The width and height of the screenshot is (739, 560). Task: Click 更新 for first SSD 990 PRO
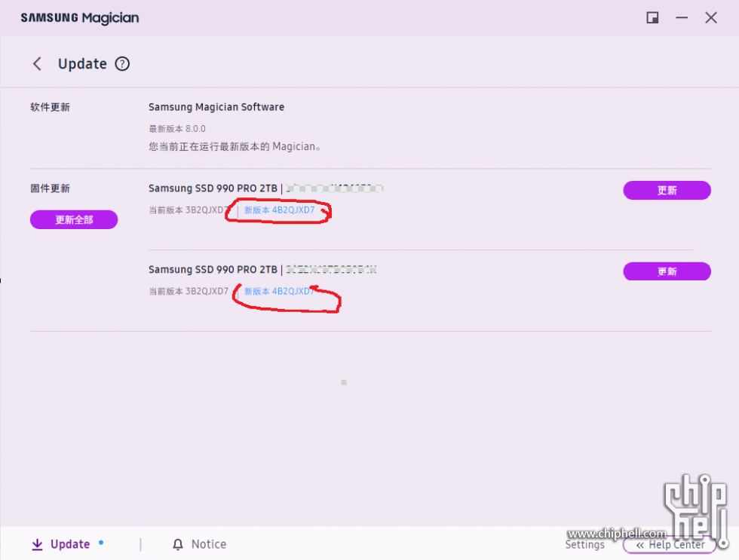tap(667, 190)
